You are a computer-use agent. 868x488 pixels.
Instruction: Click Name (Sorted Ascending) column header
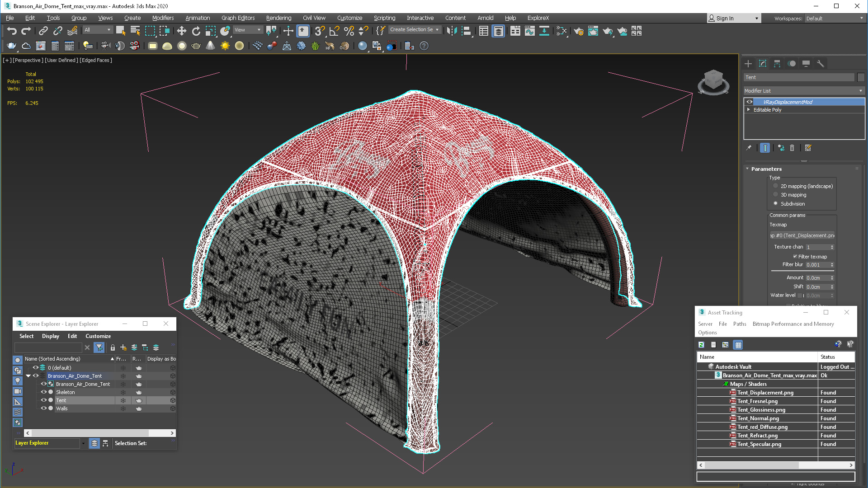(69, 359)
